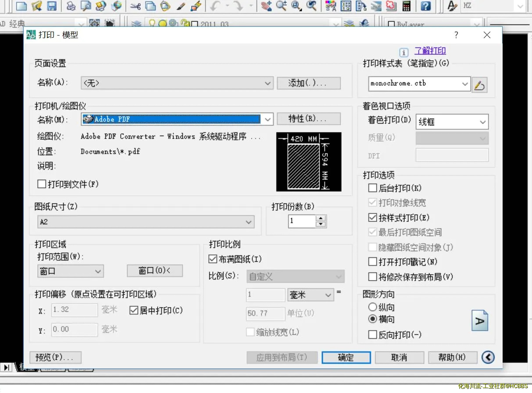Click the blue Help question mark icon
This screenshot has height=393, width=532.
pos(425,6)
